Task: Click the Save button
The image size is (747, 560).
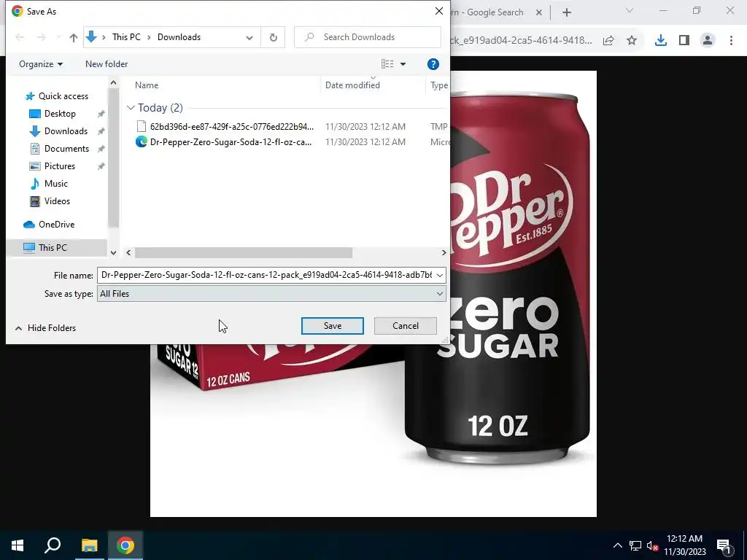Action: coord(333,326)
